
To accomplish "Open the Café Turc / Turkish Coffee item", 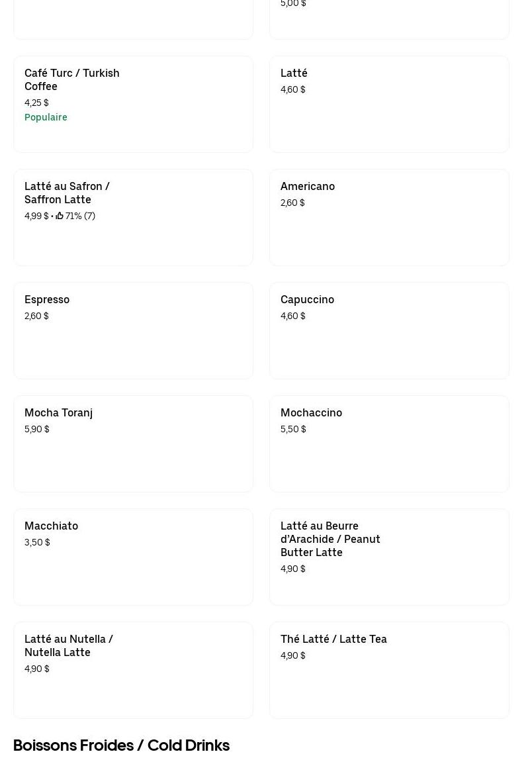I will (x=133, y=105).
